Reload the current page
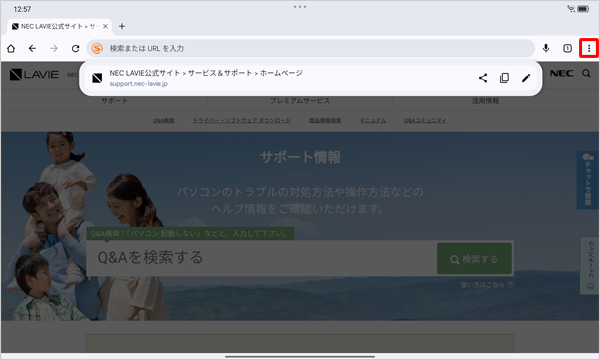Image resolution: width=600 pixels, height=360 pixels. pos(75,48)
